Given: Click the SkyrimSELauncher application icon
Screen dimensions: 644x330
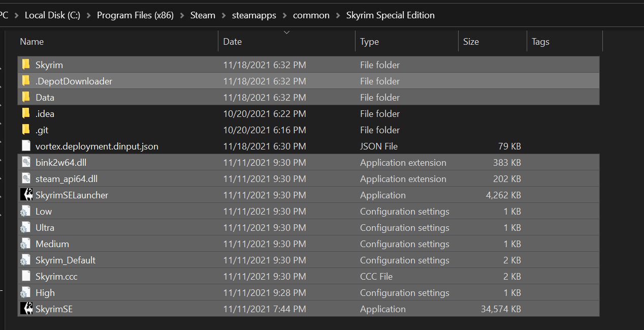Looking at the screenshot, I should pos(26,195).
